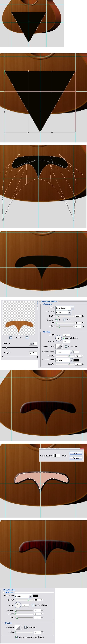Toggle Anti-aliased in Drop Shadow Quality

(x=26, y=627)
